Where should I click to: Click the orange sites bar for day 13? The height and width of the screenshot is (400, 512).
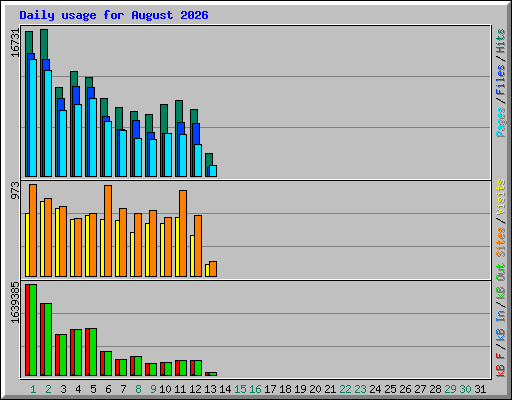pos(213,269)
